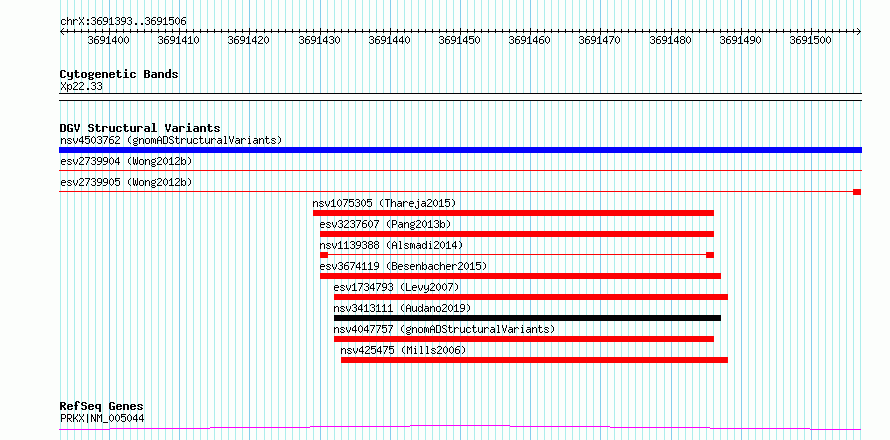This screenshot has height=440, width=890.
Task: Click ruler position 3691450
Action: [x=460, y=40]
